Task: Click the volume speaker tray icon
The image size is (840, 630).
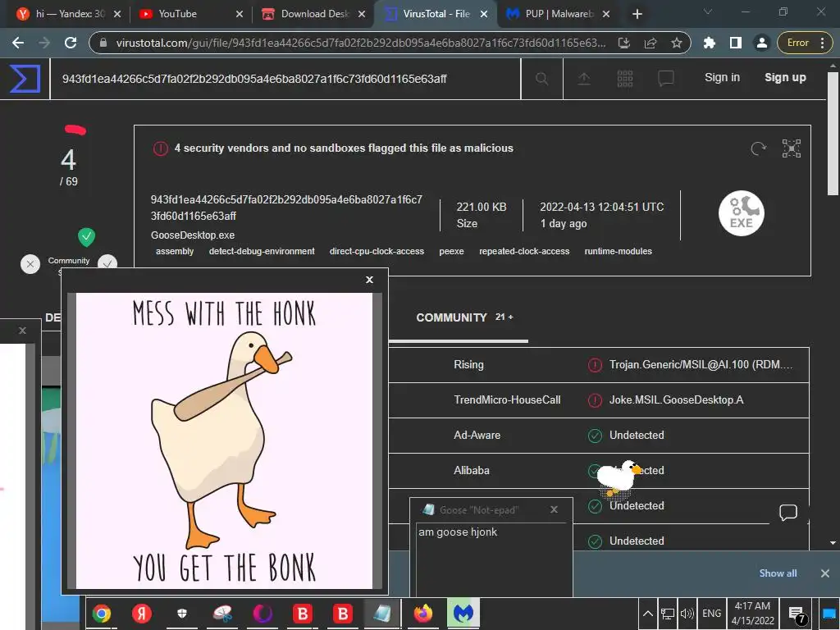Action: tap(687, 614)
